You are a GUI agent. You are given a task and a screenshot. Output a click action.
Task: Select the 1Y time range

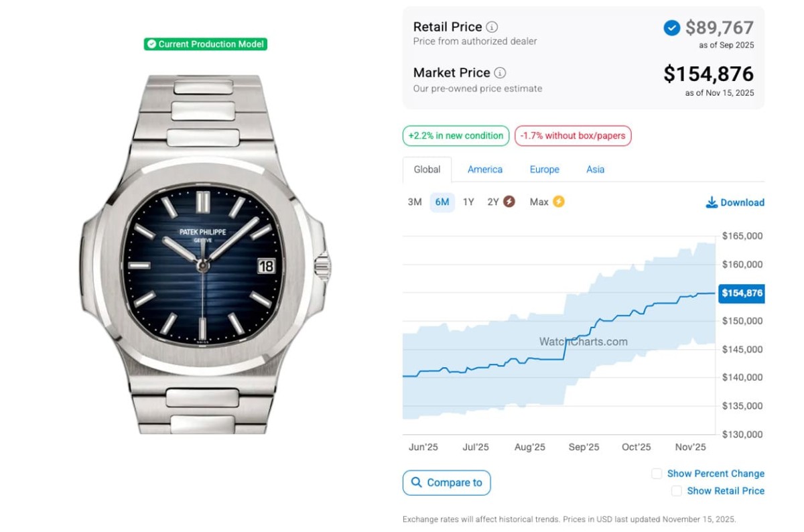click(x=468, y=202)
